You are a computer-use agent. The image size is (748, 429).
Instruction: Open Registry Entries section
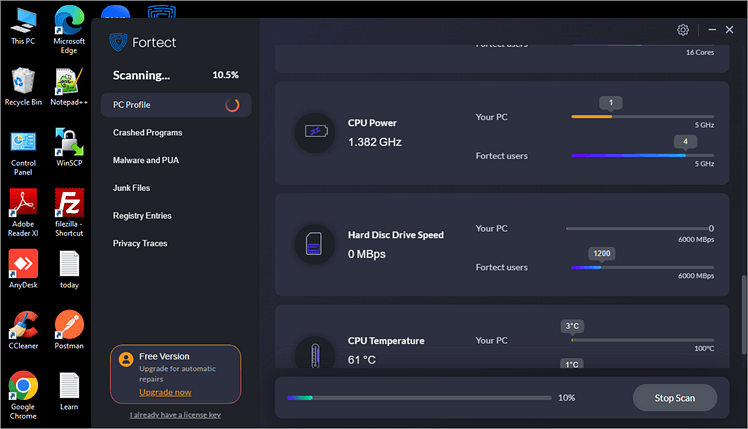click(142, 216)
